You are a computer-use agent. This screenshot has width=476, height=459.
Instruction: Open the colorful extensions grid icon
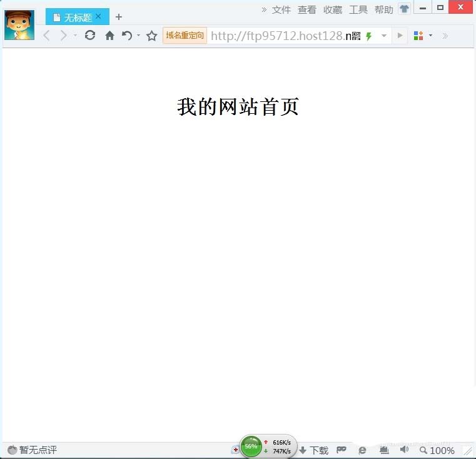pos(418,36)
